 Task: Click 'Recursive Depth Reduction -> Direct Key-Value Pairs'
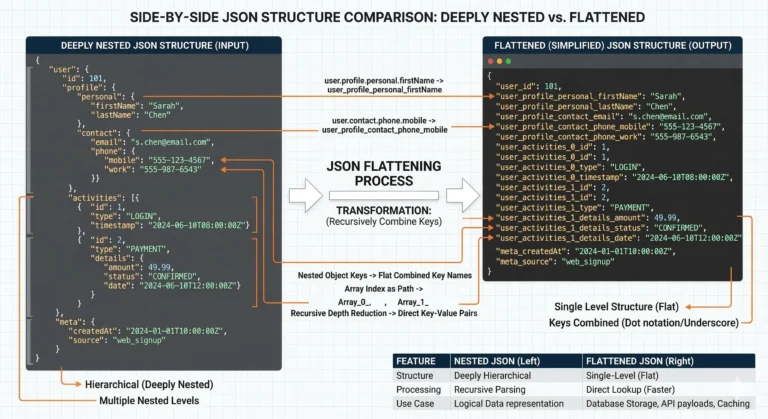(x=384, y=313)
